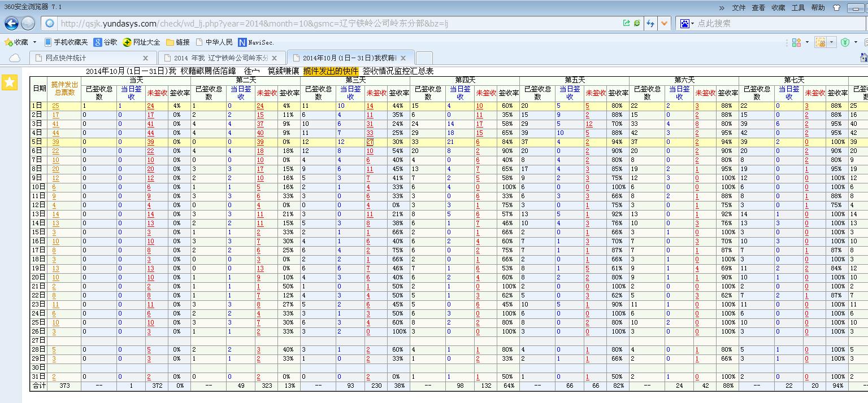868x403 pixels.
Task: Close the 网点快件统计 tab
Action: (145, 58)
